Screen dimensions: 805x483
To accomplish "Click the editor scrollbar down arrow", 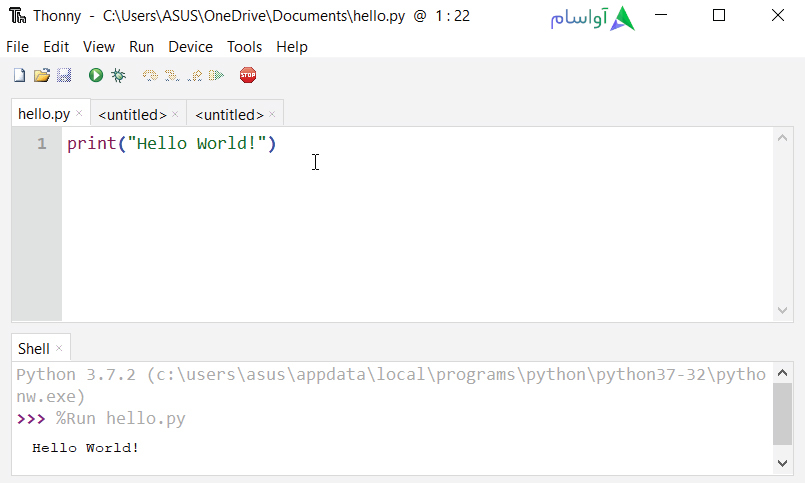I will click(782, 310).
